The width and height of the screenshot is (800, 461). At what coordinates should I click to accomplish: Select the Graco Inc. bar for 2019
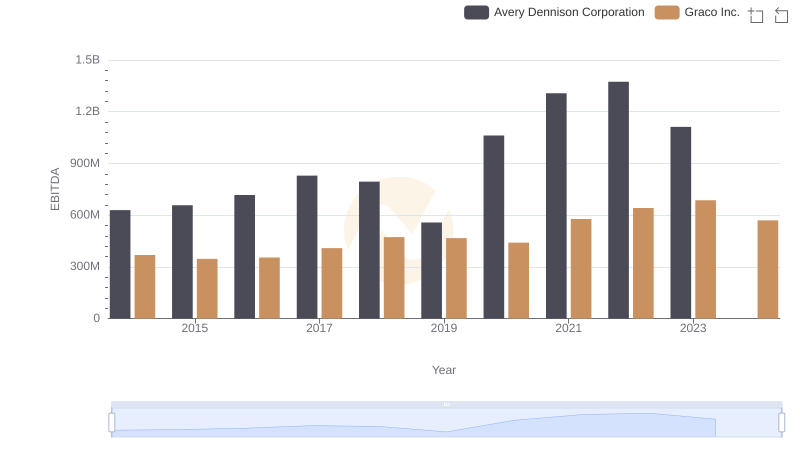click(x=456, y=278)
